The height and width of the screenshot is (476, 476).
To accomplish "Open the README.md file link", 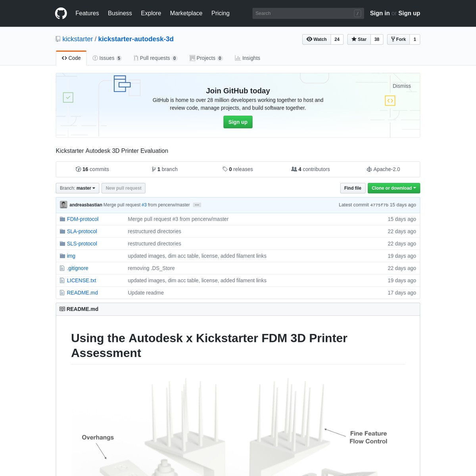I will click(x=83, y=293).
